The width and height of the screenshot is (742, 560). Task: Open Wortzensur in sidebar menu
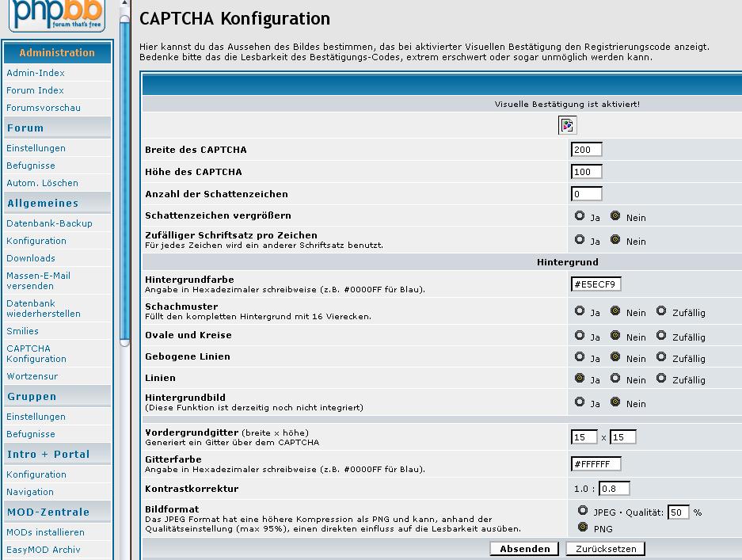point(32,376)
